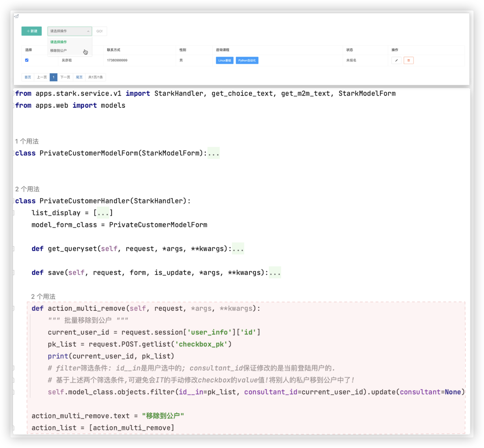Screen dimensions: 484x448
Task: Toggle the checkbox for the 吴彦祖 row
Action: pos(27,60)
